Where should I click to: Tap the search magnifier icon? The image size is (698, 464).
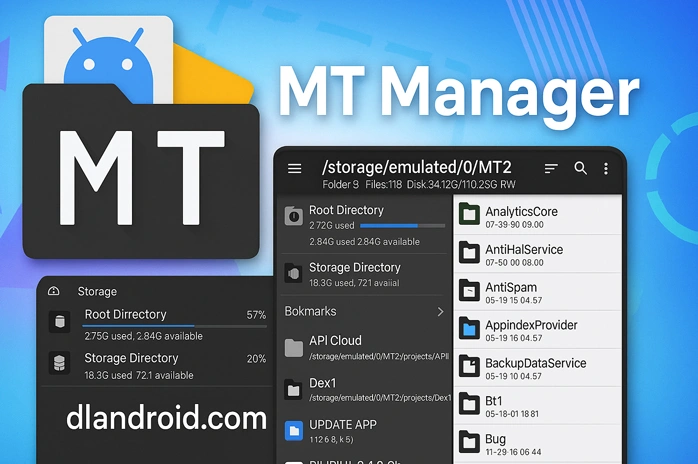tap(580, 168)
